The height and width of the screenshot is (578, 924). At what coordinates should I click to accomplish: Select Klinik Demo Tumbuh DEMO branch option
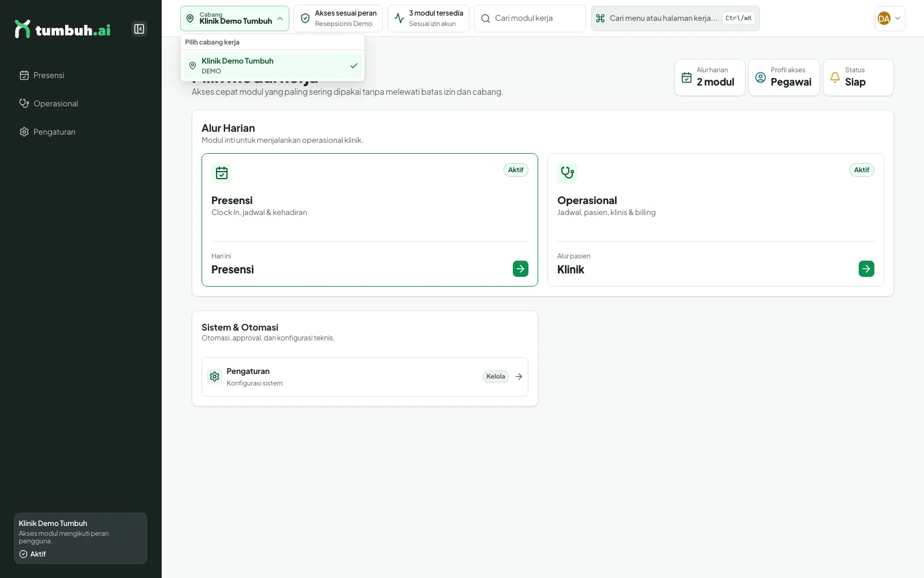273,66
